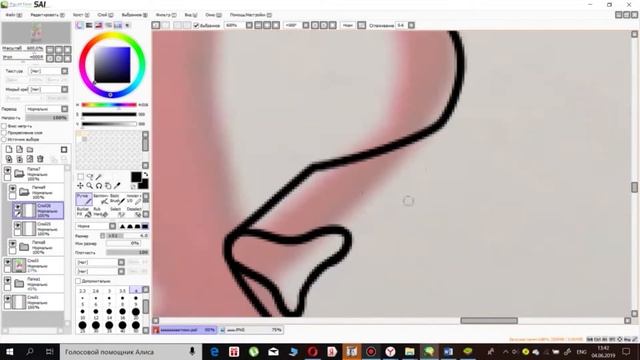Click the hue slider bar
Image resolution: width=640 pixels, height=360 pixels.
[109, 105]
